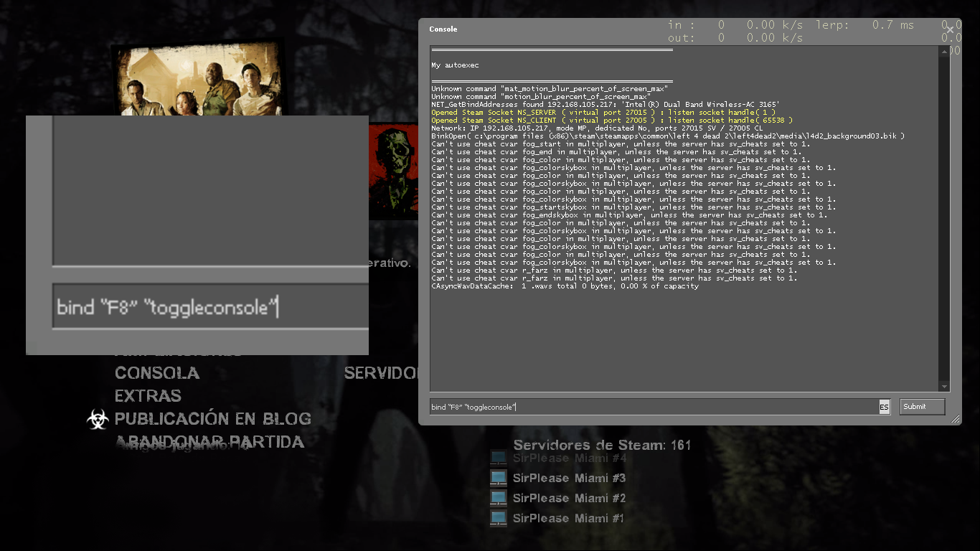The height and width of the screenshot is (551, 980).
Task: Click the fog_startskybox cheat cvar console line
Action: pyautogui.click(x=633, y=207)
